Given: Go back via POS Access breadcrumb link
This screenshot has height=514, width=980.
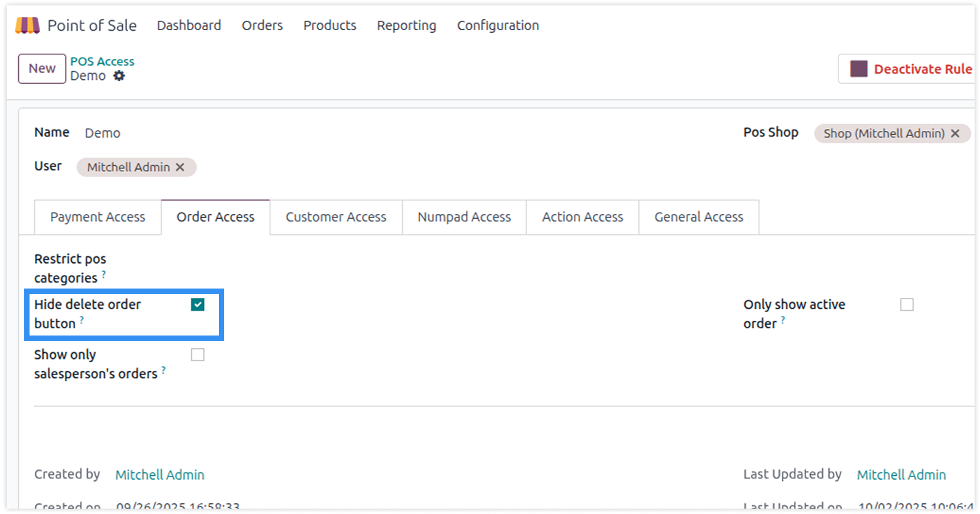Looking at the screenshot, I should pos(102,61).
